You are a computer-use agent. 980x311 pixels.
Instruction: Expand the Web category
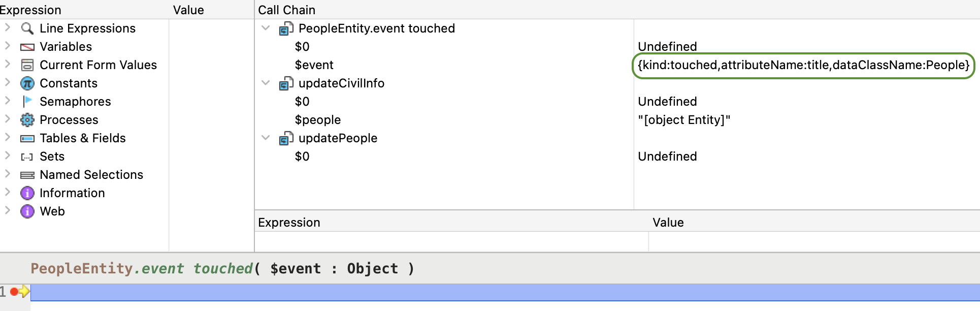8,210
